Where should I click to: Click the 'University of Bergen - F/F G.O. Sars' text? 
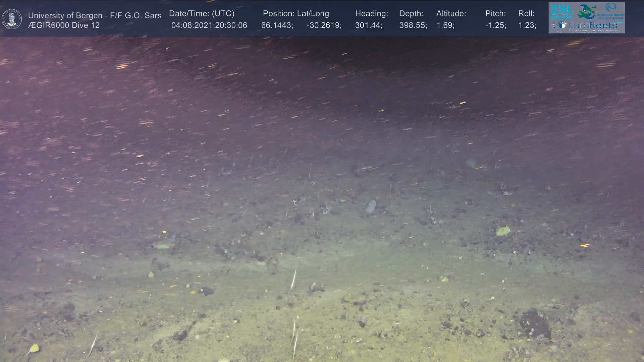click(95, 15)
